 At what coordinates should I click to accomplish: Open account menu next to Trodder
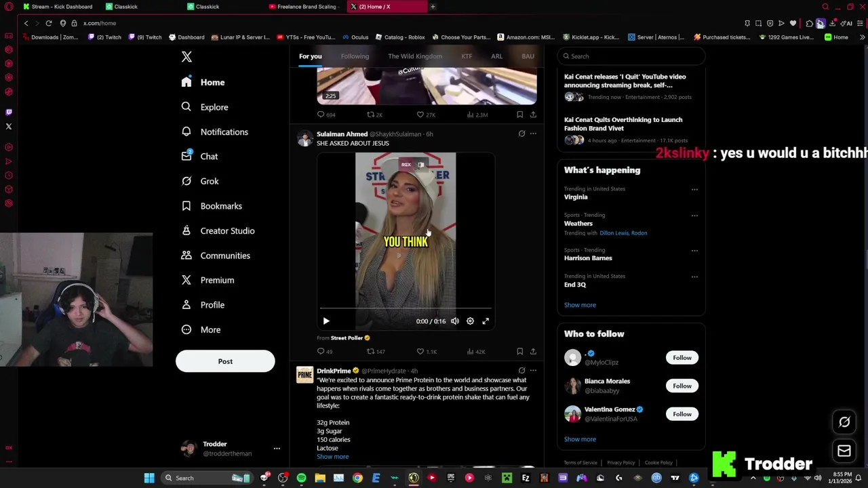tap(277, 449)
